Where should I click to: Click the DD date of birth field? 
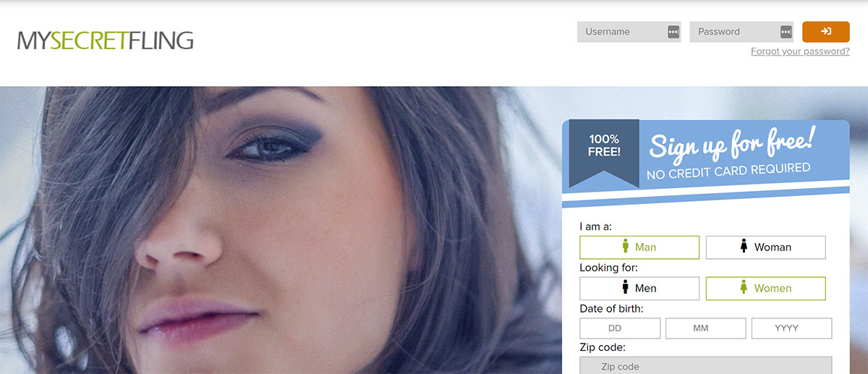620,328
